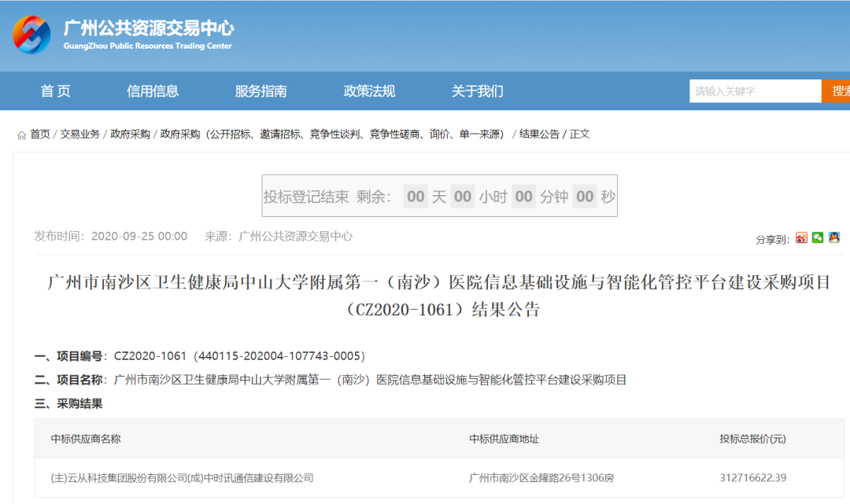Select 关于我们 in the top menu
This screenshot has width=850, height=504.
477,91
